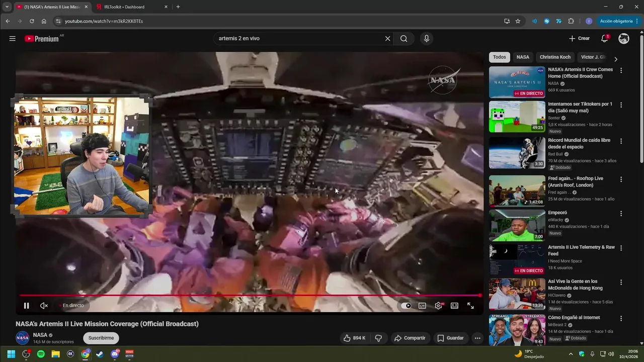Open Intentamos ser Tiktokers video title
The image size is (644, 362).
pyautogui.click(x=580, y=107)
